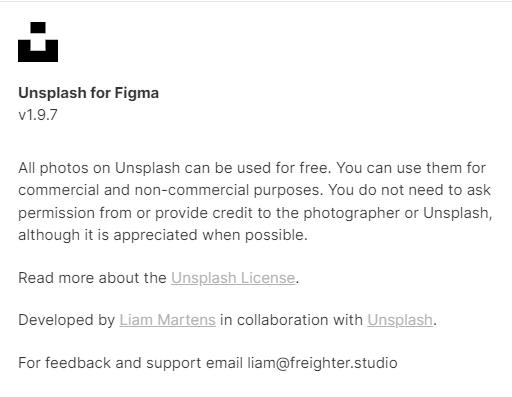Click the 'when possible.' words ending paragraph
This screenshot has height=397, width=512.
point(255,235)
